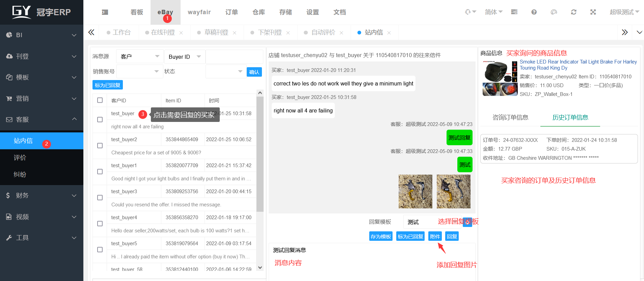
Task: Open the 状态 dropdown
Action: click(226, 71)
